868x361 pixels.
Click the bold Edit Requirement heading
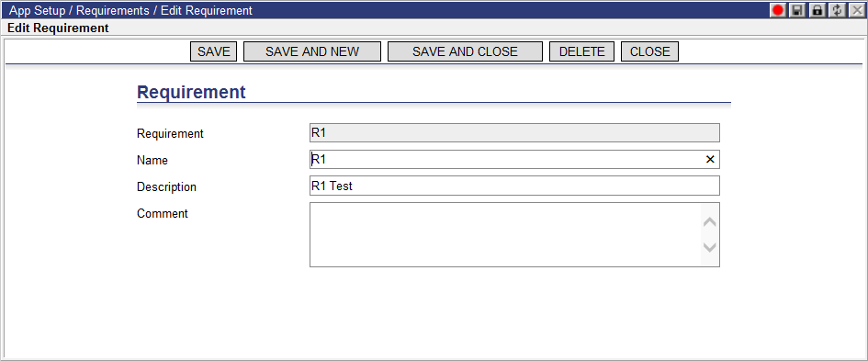58,28
